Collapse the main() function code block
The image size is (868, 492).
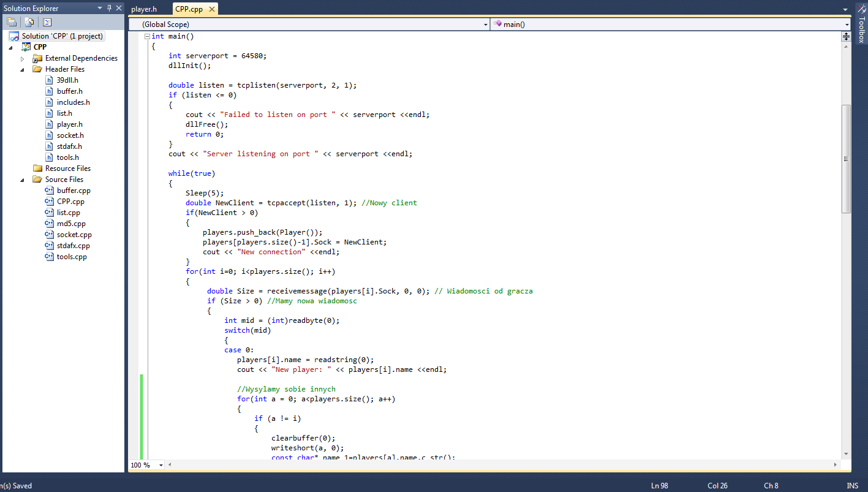[146, 36]
